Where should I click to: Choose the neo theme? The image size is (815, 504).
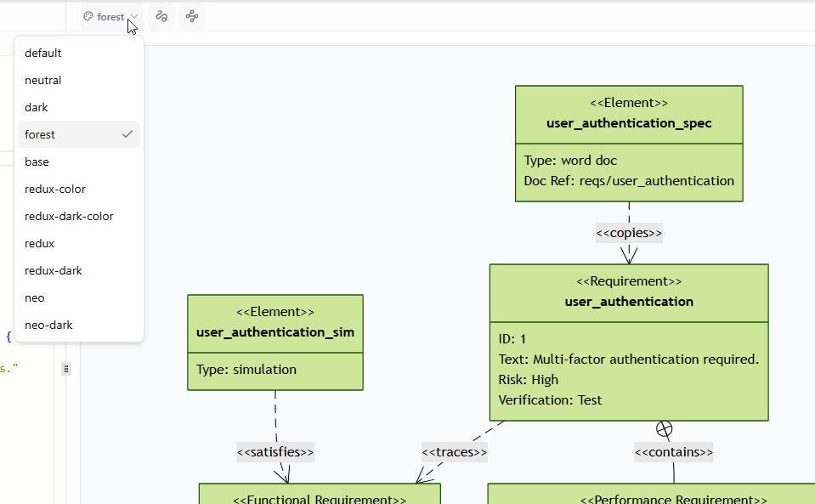(79, 297)
